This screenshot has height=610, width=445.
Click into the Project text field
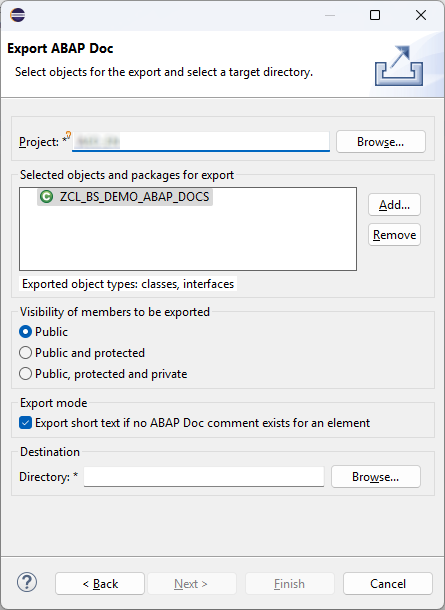pyautogui.click(x=201, y=142)
